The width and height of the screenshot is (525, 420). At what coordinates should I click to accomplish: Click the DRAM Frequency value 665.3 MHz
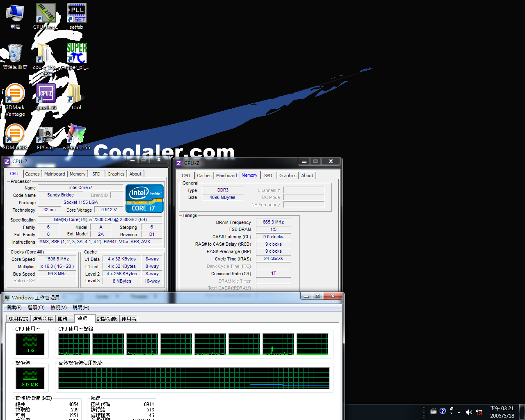[274, 222]
